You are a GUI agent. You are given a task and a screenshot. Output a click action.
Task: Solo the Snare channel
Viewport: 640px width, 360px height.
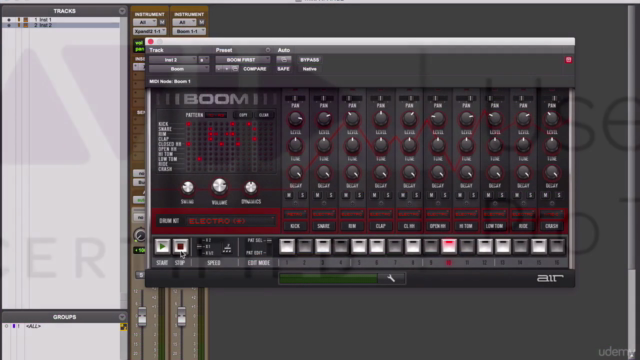[x=331, y=196]
